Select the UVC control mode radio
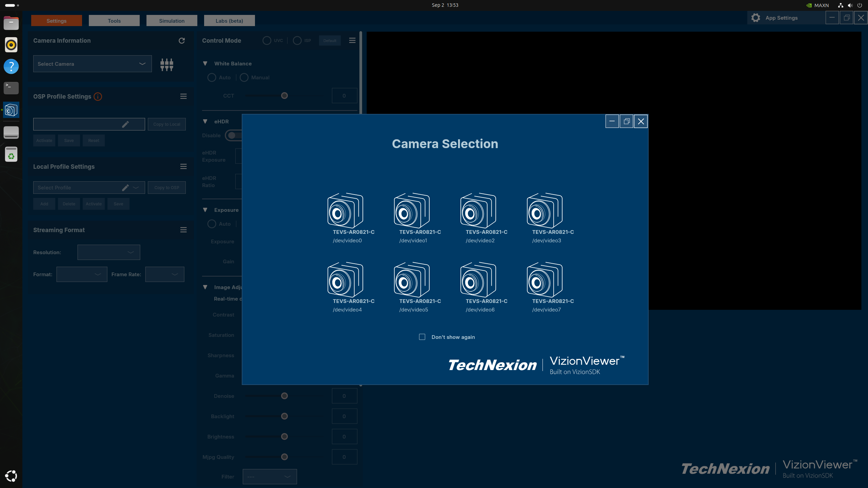The height and width of the screenshot is (488, 868). click(x=267, y=41)
